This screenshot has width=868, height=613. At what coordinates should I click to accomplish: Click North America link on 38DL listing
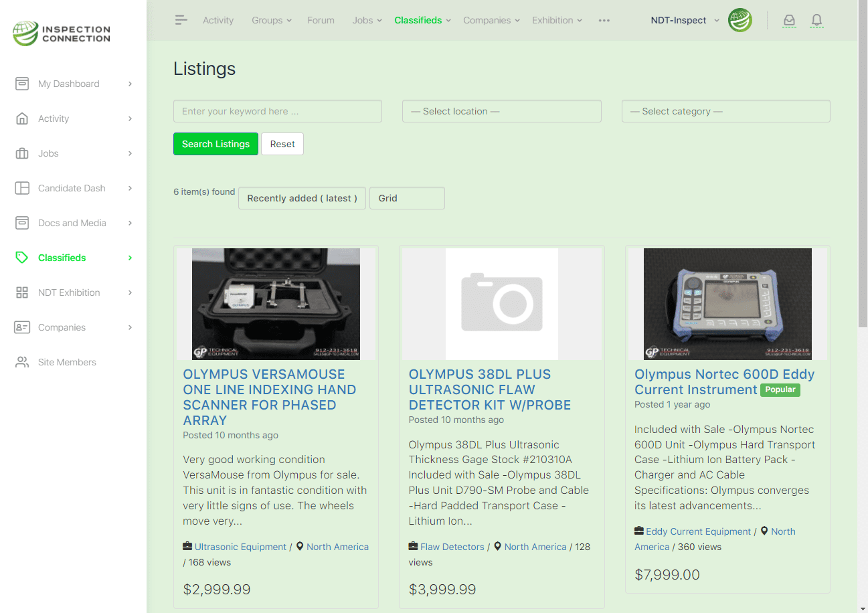point(535,547)
